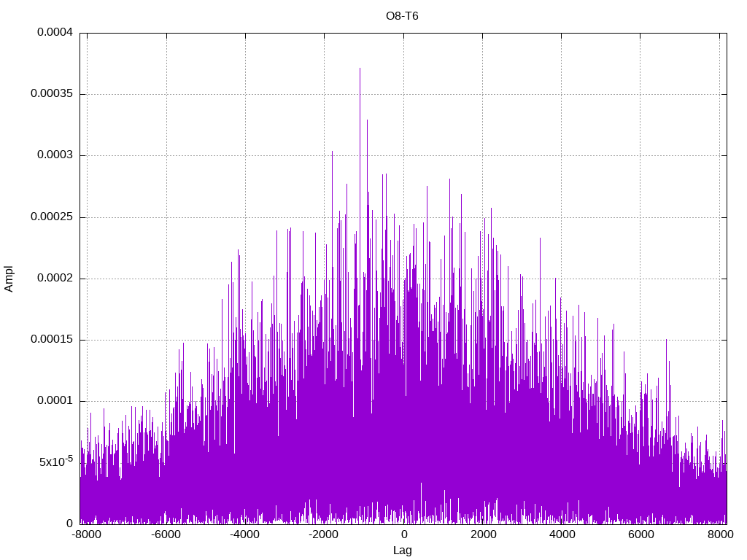Click the 5x10^-5 y-axis tick label
Screen dimensions: 747x560
52,462
